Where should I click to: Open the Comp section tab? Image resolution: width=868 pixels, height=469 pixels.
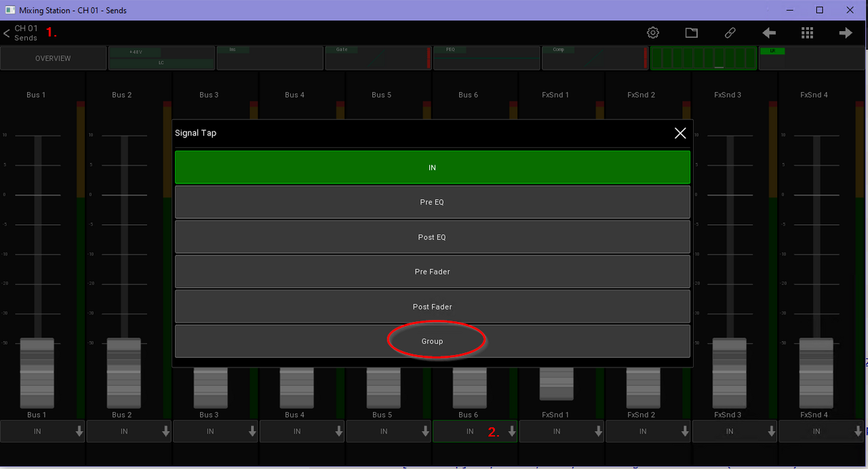(x=595, y=58)
